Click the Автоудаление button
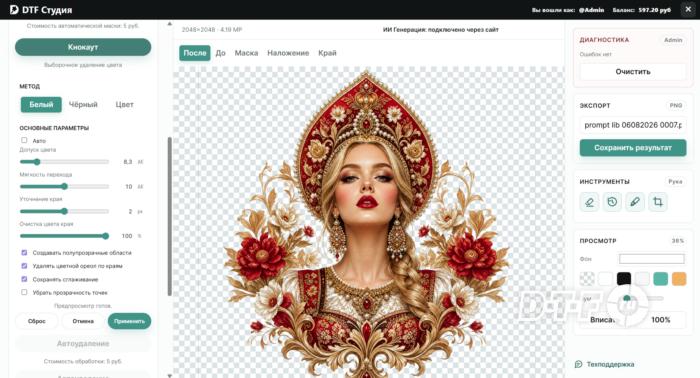This screenshot has height=378, width=700. 83,344
